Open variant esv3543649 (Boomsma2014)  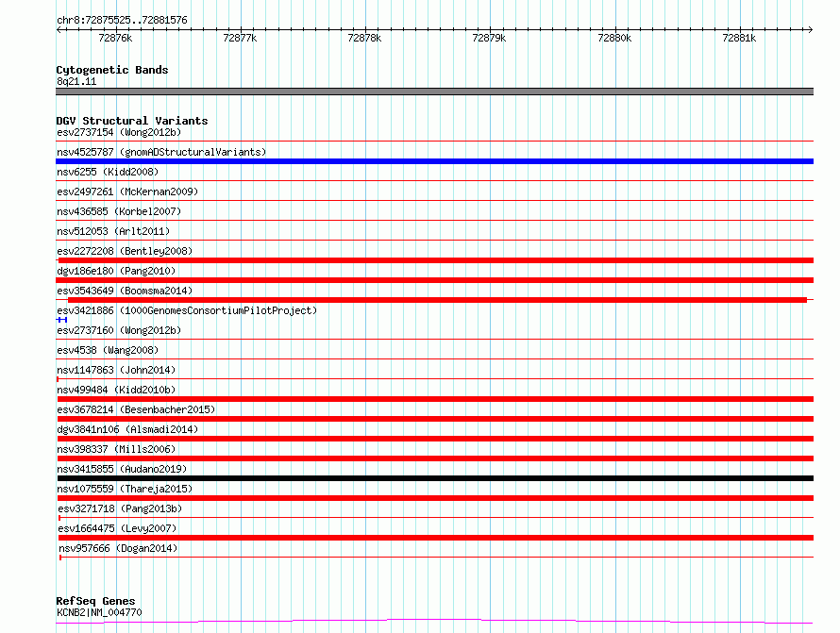tap(125, 291)
